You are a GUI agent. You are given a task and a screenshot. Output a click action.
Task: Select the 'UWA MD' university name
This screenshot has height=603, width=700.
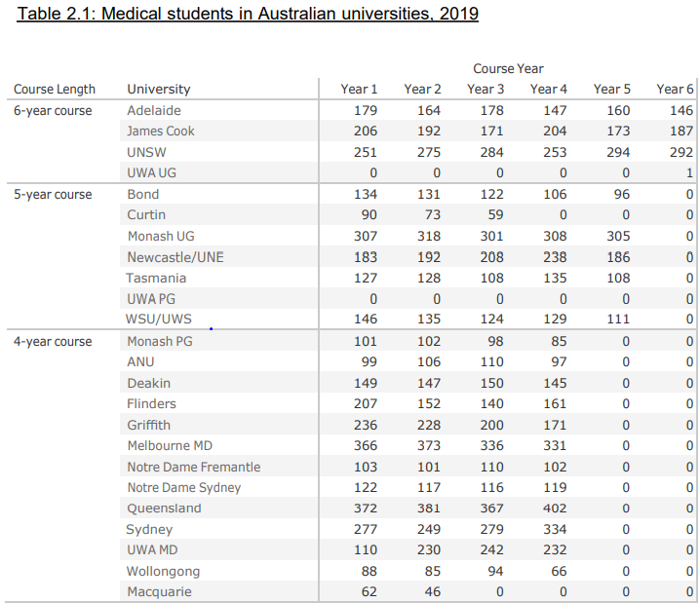coord(152,550)
